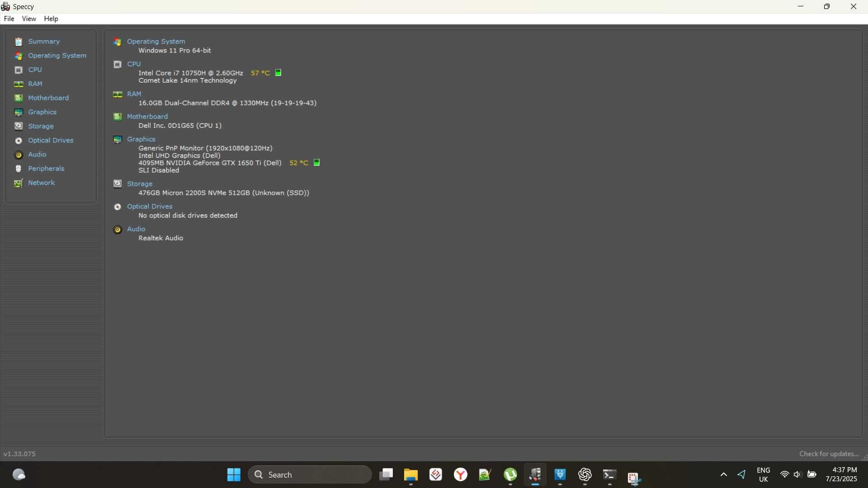The height and width of the screenshot is (488, 868).
Task: Click the Storage drive icon in the sidebar
Action: 19,127
